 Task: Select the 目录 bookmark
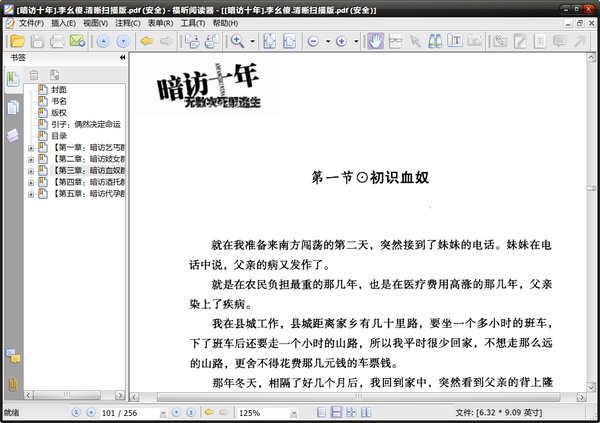[59, 136]
